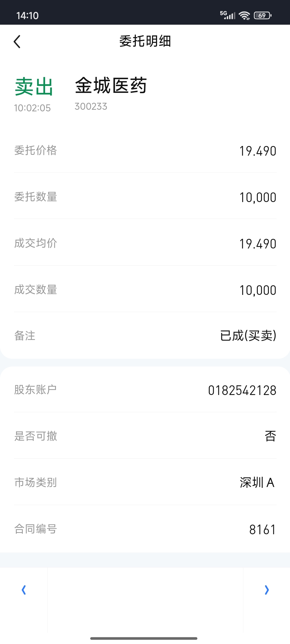Tap the Wi-Fi status icon
This screenshot has height=644, width=290.
[244, 16]
